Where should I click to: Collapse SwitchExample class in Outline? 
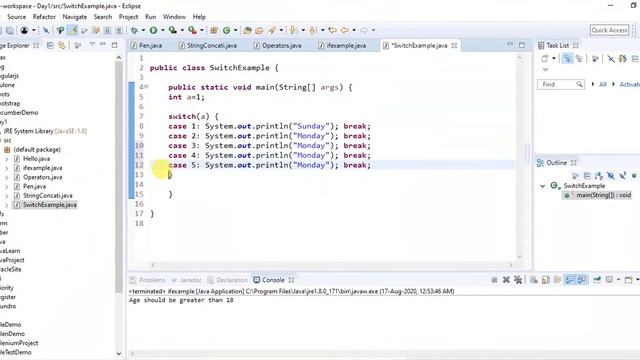pos(542,186)
